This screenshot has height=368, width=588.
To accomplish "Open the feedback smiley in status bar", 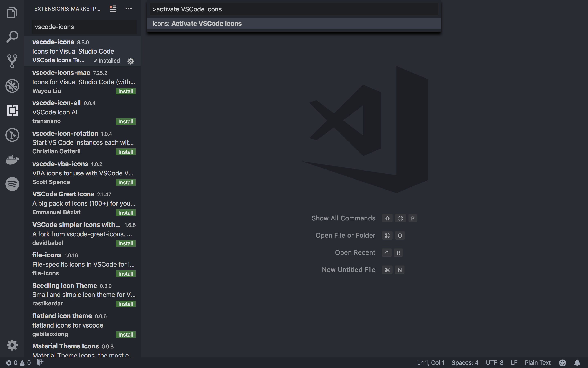I will (562, 363).
